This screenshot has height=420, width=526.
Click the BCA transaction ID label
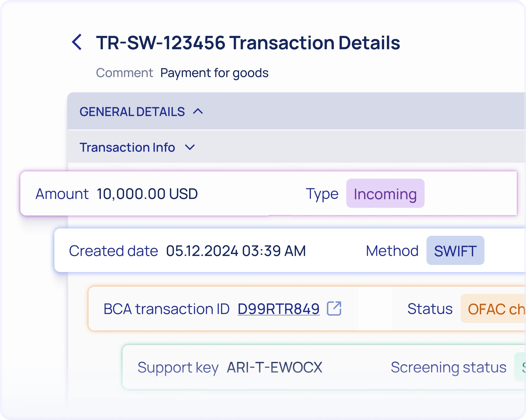click(x=166, y=309)
